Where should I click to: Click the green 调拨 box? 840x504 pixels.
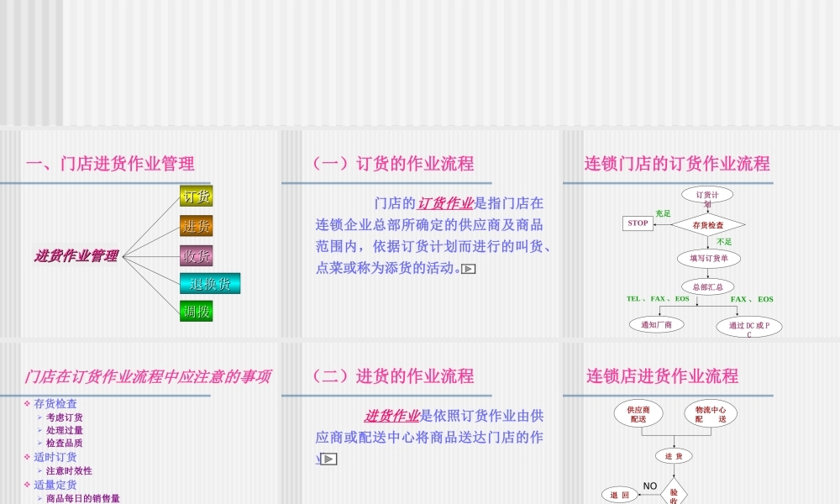pos(196,311)
